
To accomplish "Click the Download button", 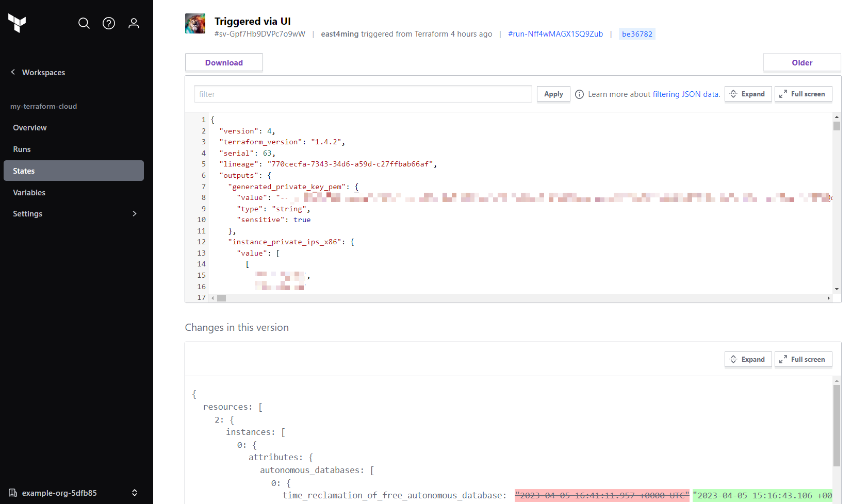I will coord(224,62).
